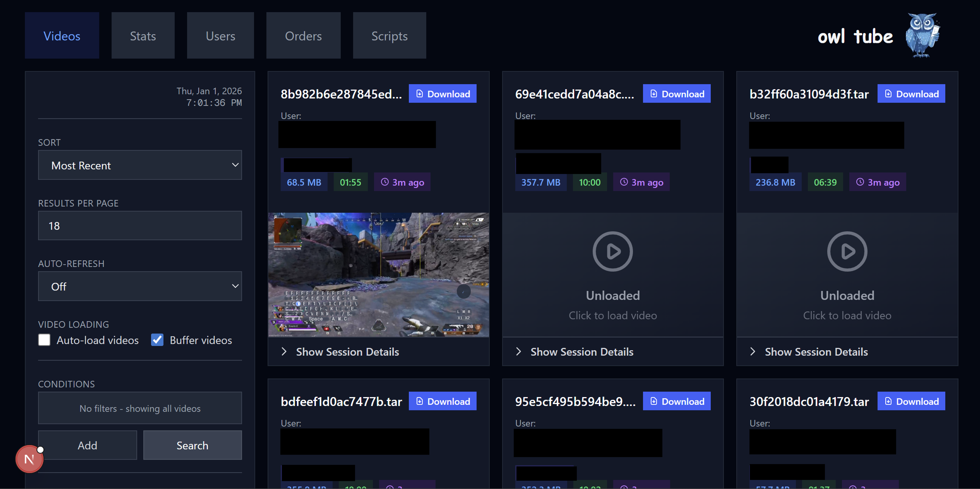980x489 pixels.
Task: Click the Results Per Page field showing 18
Action: [140, 226]
